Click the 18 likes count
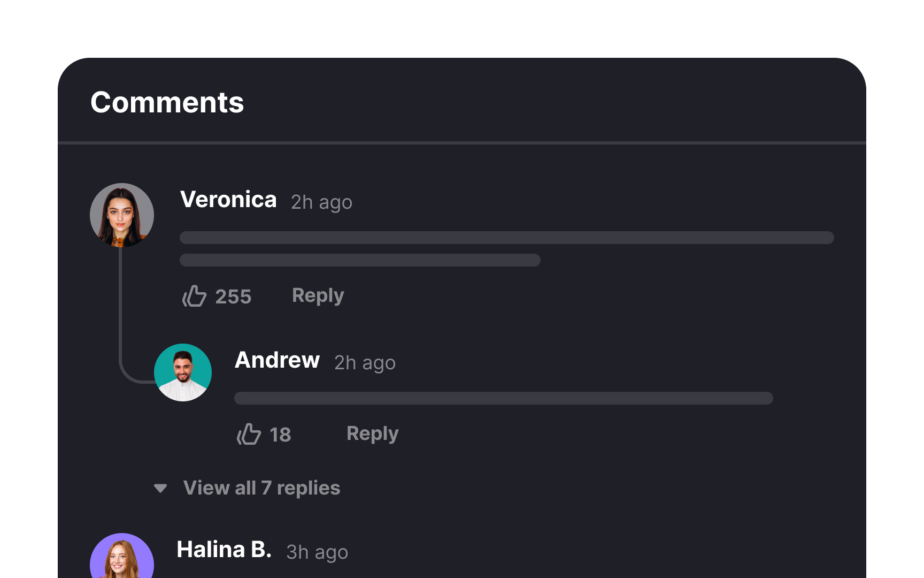Viewport: 924px width, 578px height. coord(280,435)
